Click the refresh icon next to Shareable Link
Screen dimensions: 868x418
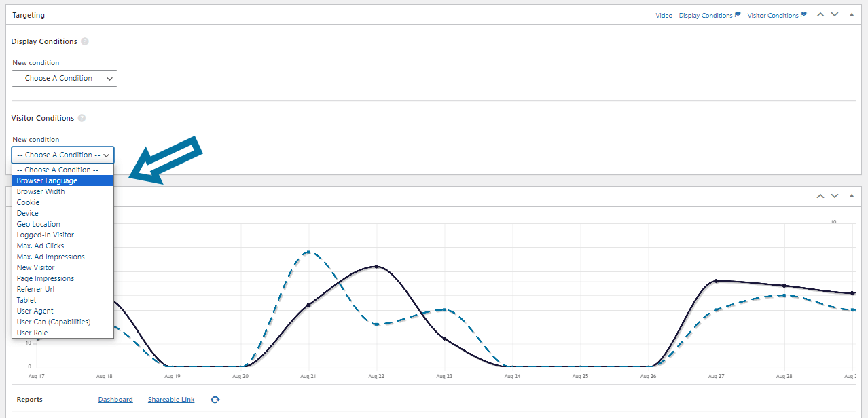point(215,400)
